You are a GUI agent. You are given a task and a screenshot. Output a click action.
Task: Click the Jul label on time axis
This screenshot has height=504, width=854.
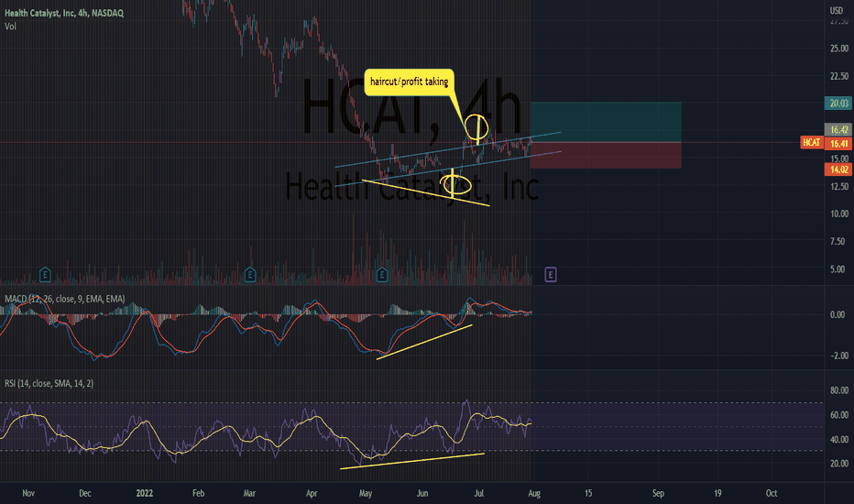478,493
